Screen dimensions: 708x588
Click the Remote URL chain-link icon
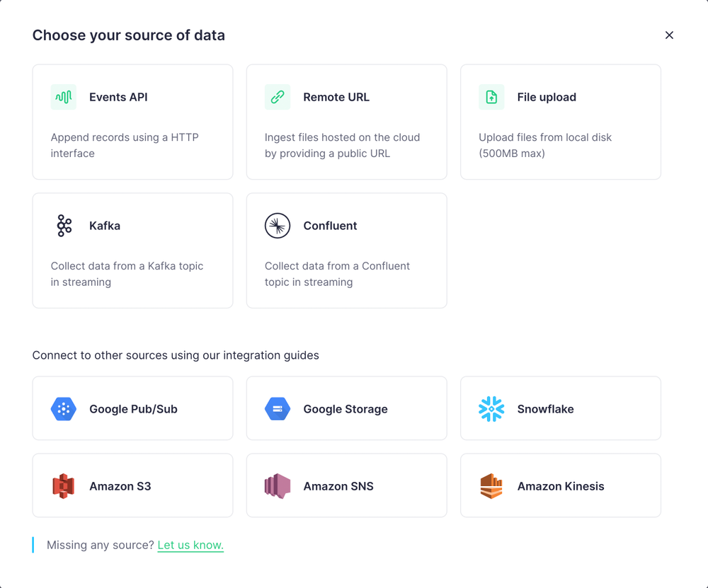point(278,97)
